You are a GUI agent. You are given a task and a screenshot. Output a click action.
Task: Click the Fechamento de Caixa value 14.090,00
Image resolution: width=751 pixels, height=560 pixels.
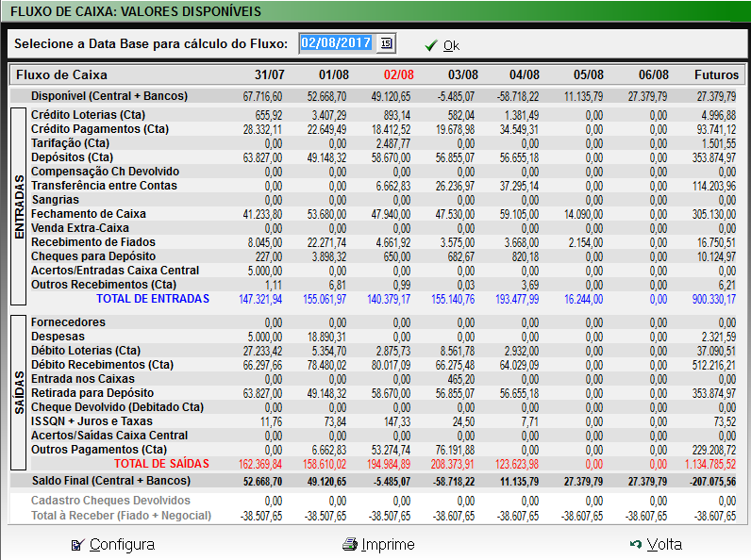(583, 214)
